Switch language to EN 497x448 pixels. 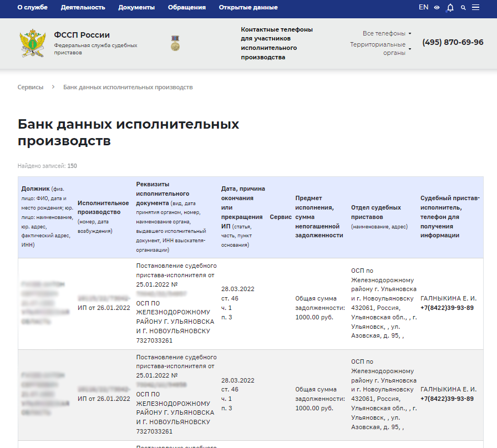(x=423, y=7)
